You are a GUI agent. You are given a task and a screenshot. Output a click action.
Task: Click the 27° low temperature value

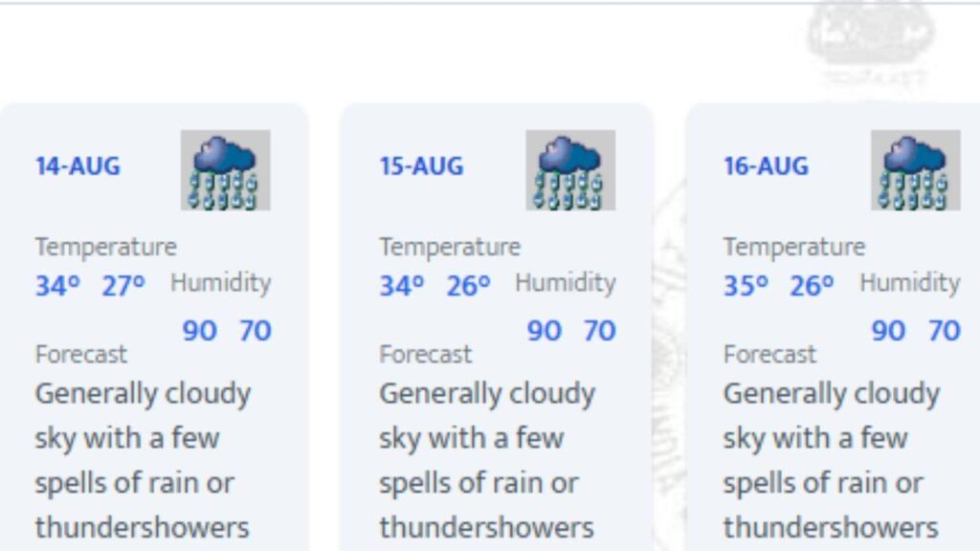pos(123,286)
